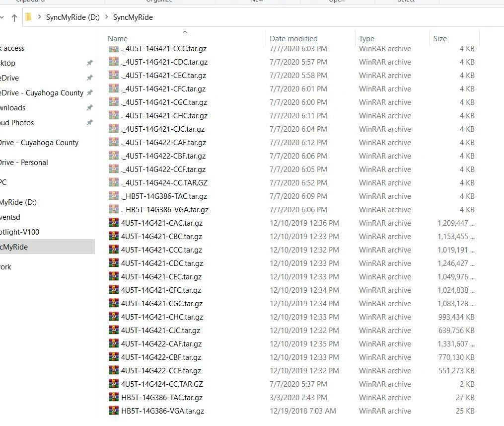504x426 pixels.
Task: Select the SyncMyRide folder breadcrumb
Action: point(133,17)
